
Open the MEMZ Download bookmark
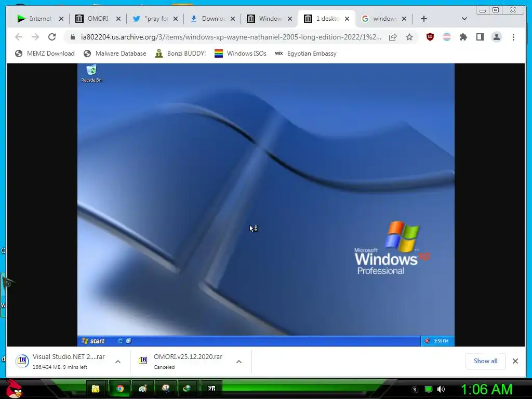(x=45, y=54)
